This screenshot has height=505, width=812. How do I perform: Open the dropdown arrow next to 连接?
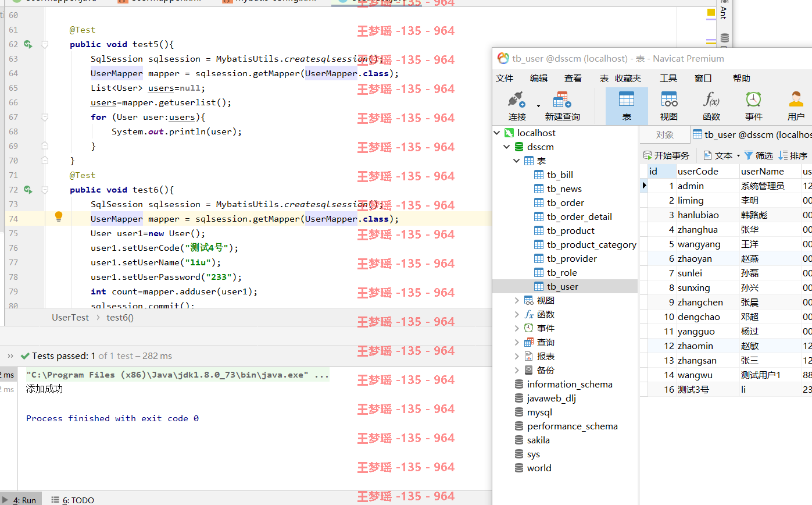538,106
